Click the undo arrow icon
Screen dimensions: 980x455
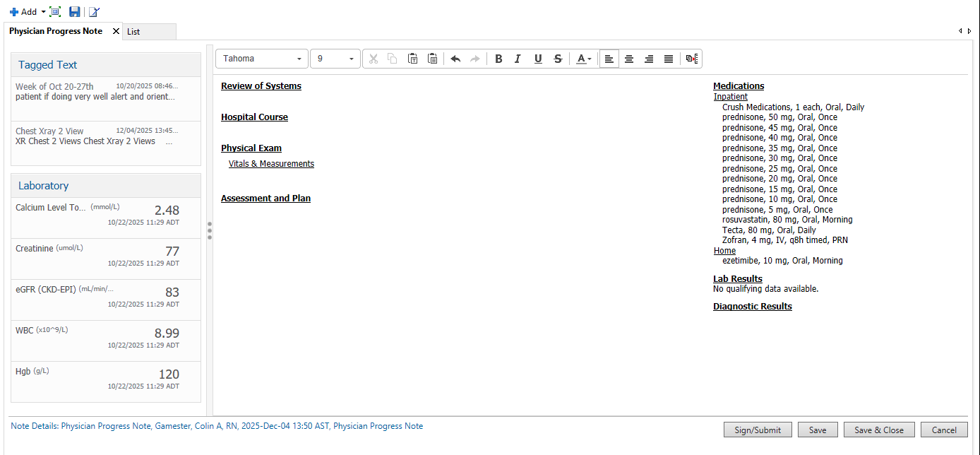(455, 59)
